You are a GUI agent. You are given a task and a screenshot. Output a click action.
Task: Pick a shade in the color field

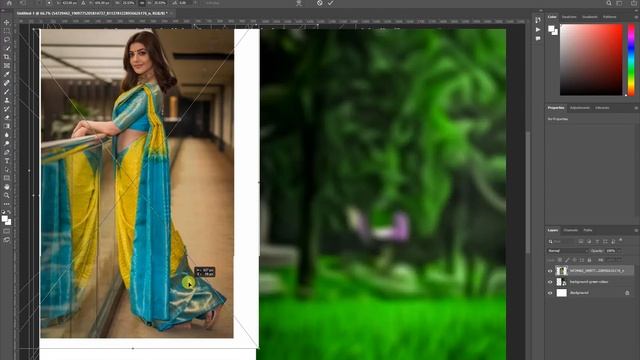click(x=591, y=60)
